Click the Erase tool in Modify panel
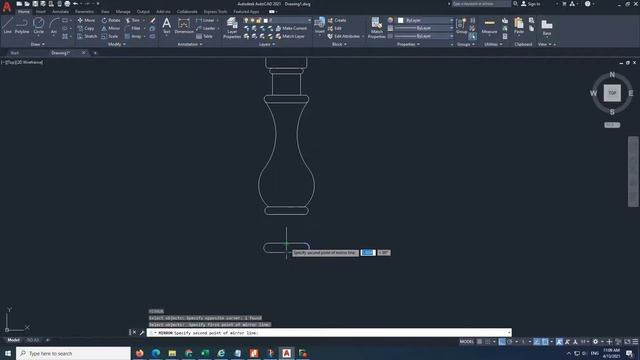 point(153,20)
